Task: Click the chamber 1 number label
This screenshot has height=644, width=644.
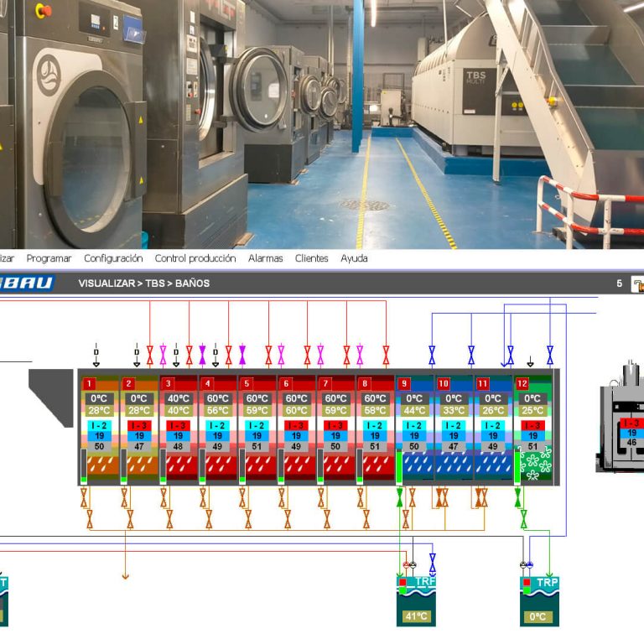Action: [x=90, y=383]
